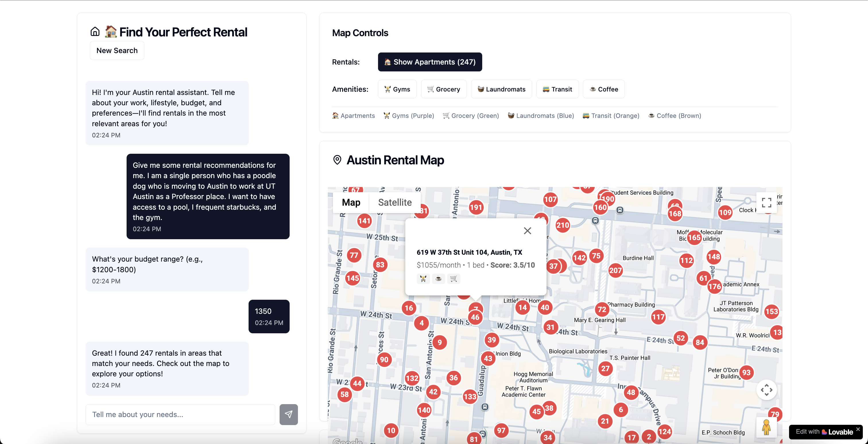
Task: Toggle the Gyms amenity filter
Action: click(x=397, y=89)
